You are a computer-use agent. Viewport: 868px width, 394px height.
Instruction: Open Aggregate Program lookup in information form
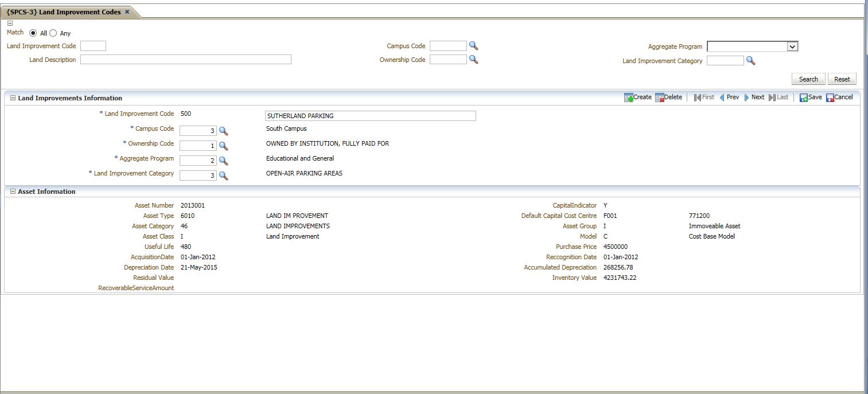[223, 161]
